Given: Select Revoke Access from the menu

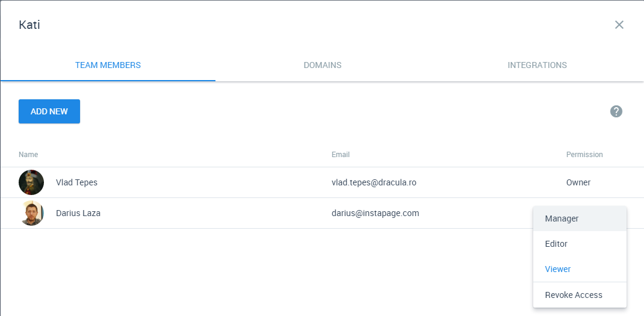Looking at the screenshot, I should pyautogui.click(x=580, y=294).
